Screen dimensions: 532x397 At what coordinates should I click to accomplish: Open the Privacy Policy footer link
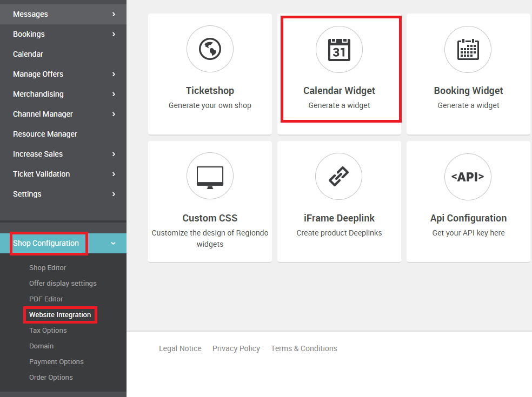coord(236,348)
